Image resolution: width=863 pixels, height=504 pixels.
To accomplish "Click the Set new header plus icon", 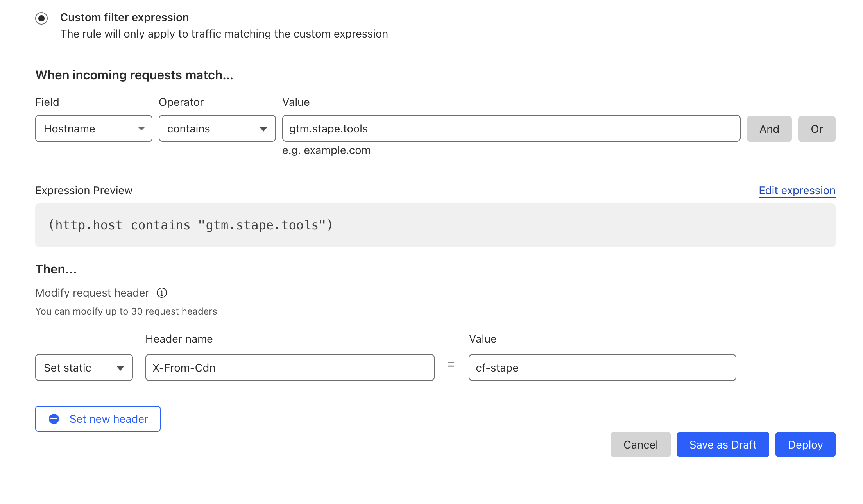I will pos(54,419).
